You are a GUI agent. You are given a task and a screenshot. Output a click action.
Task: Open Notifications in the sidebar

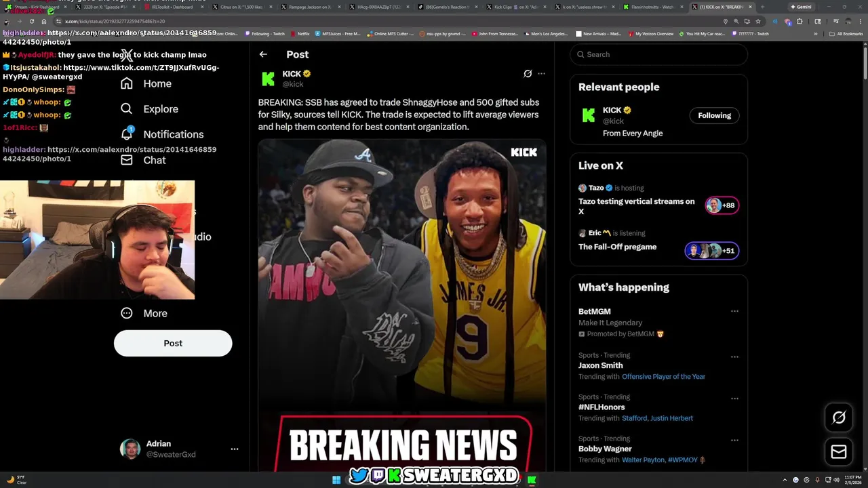(x=162, y=134)
